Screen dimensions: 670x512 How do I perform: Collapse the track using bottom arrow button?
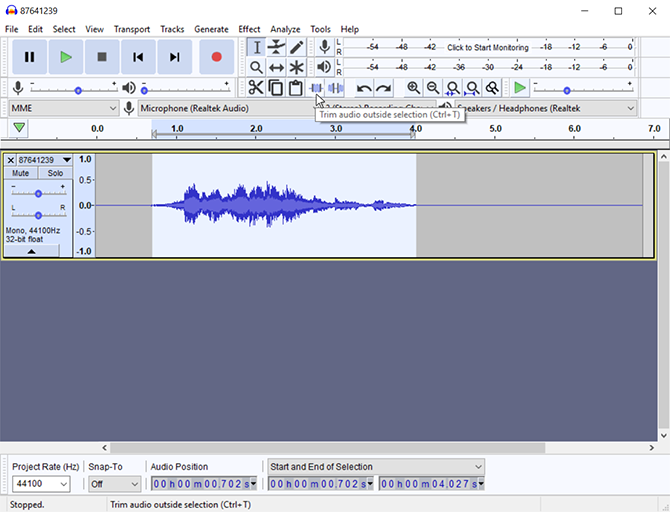point(31,252)
